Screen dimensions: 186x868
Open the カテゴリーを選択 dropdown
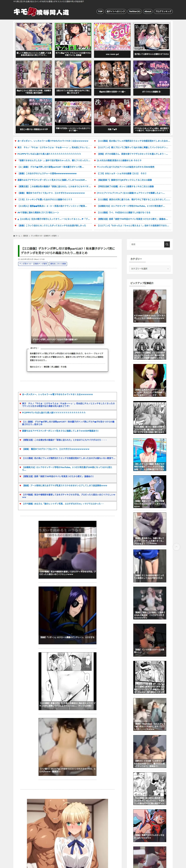(x=150, y=269)
